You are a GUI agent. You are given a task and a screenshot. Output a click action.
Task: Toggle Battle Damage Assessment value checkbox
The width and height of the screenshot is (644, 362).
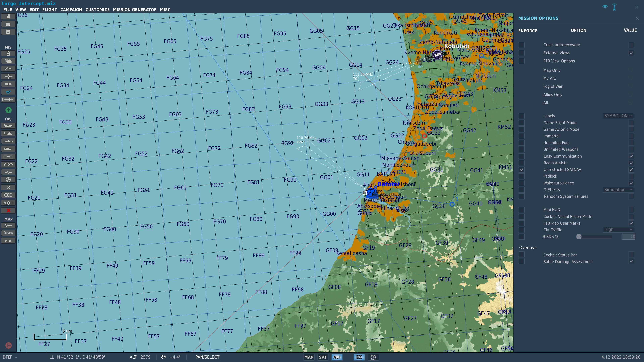click(631, 261)
